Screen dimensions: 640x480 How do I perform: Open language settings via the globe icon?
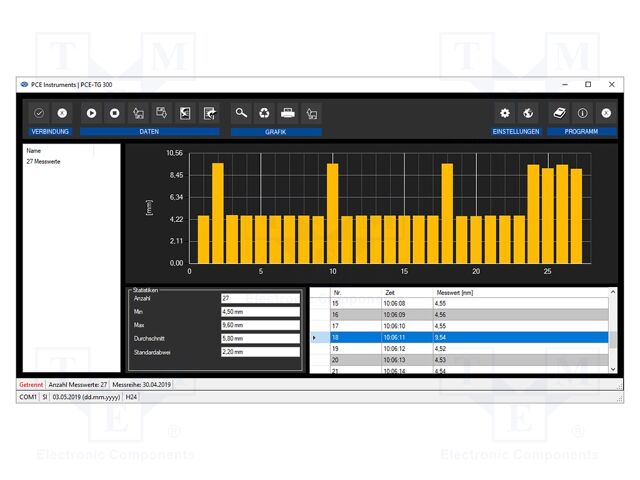click(x=528, y=114)
